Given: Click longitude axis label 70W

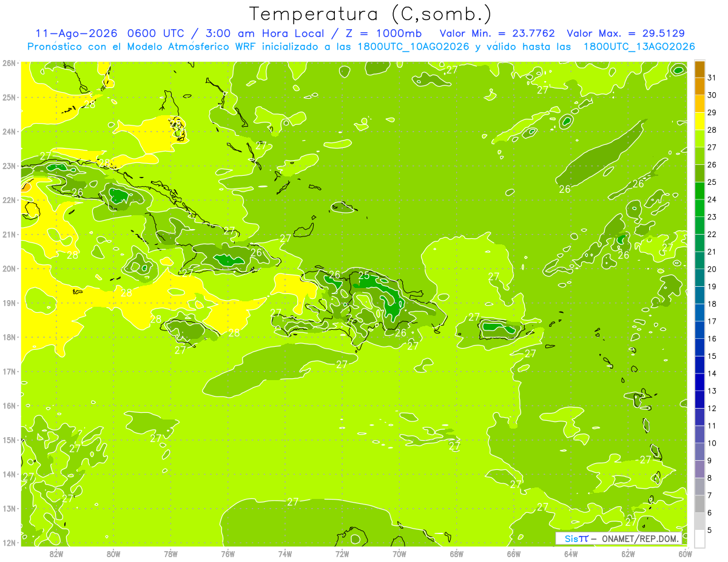Looking at the screenshot, I should coord(399,554).
